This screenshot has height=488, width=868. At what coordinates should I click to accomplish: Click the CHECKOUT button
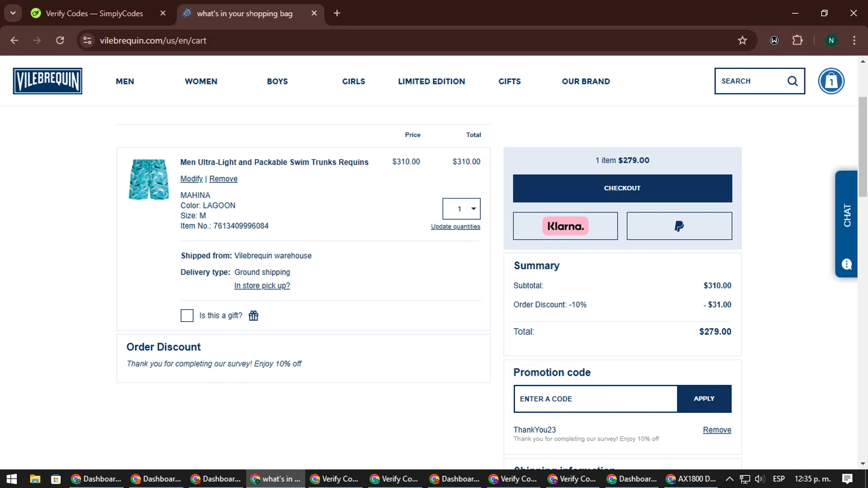(x=622, y=188)
